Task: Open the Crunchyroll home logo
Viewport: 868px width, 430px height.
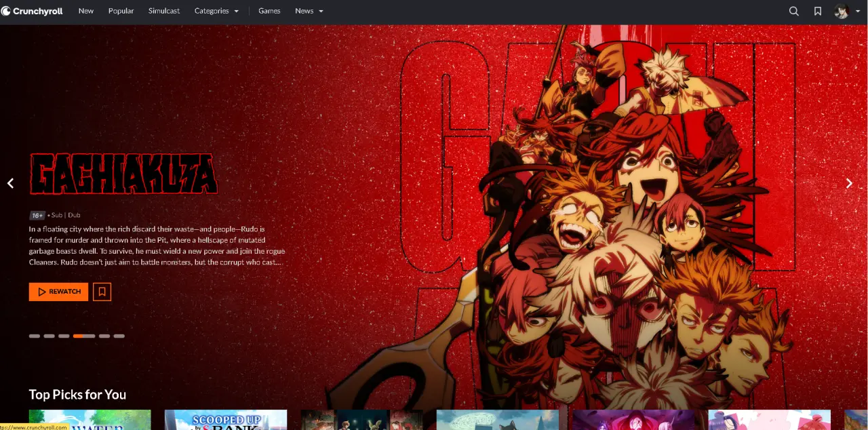Action: tap(32, 11)
